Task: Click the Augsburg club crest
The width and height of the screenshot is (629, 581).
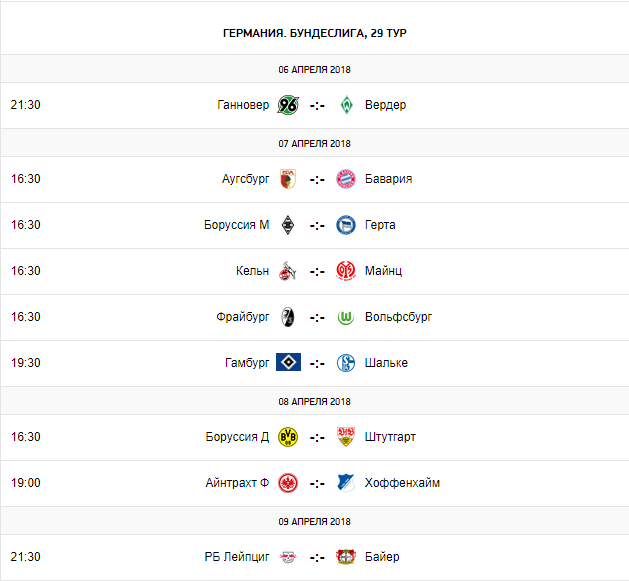Action: 288,179
